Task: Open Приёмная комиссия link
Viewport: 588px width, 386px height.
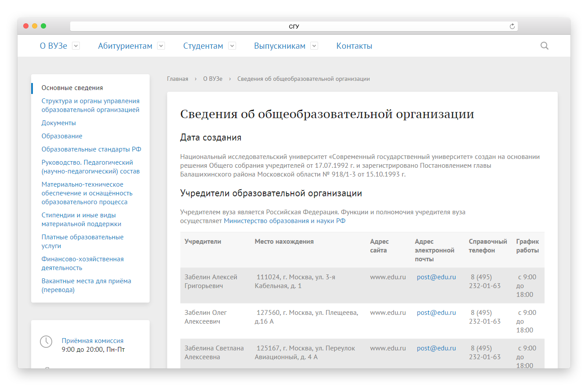Action: tap(93, 341)
